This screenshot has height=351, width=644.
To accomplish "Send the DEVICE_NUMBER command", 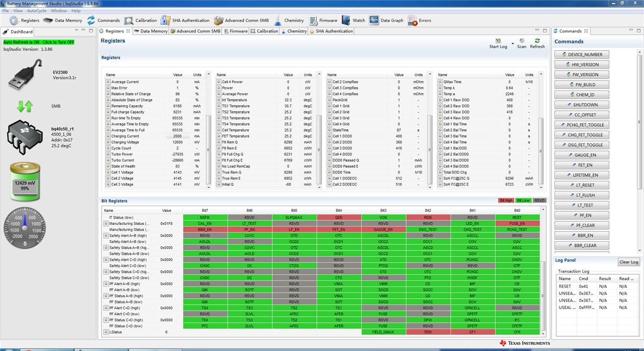I will (x=581, y=54).
